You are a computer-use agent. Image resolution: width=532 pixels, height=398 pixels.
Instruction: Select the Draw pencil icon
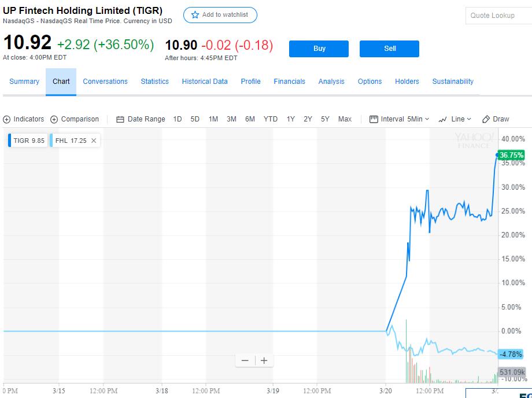pyautogui.click(x=486, y=119)
